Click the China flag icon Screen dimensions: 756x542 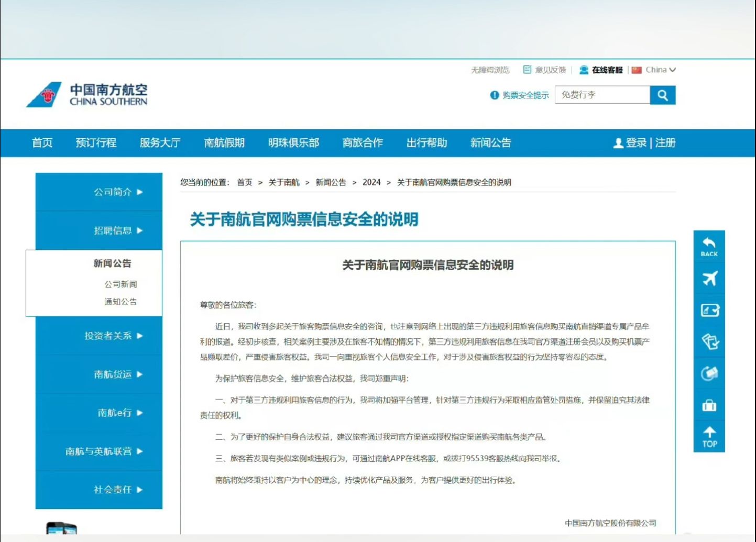(637, 70)
